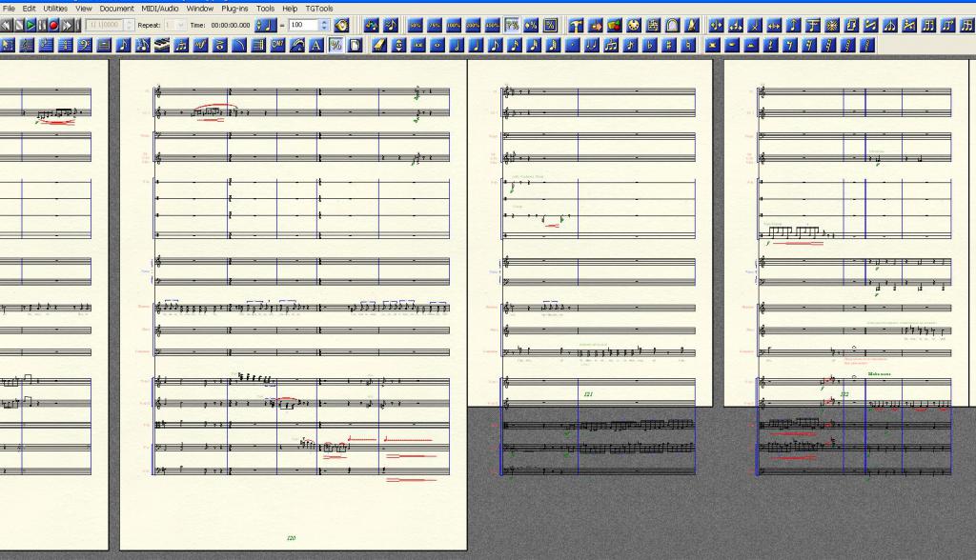Click the tempo field showing 100
Screen dimensions: 976x560
point(303,25)
